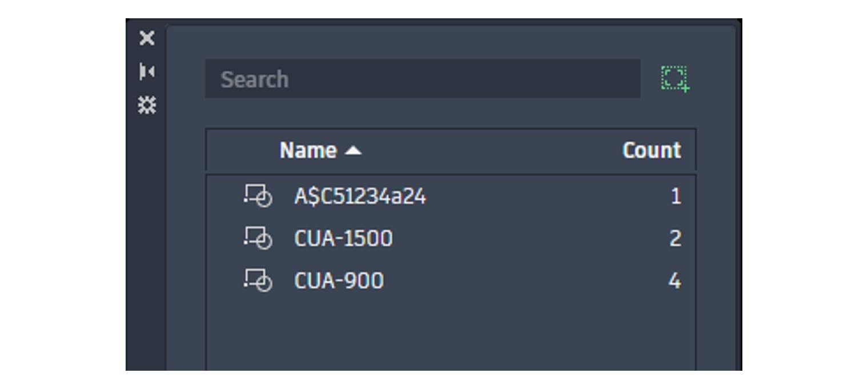Click empty area below CUA-900 row

coord(451,336)
